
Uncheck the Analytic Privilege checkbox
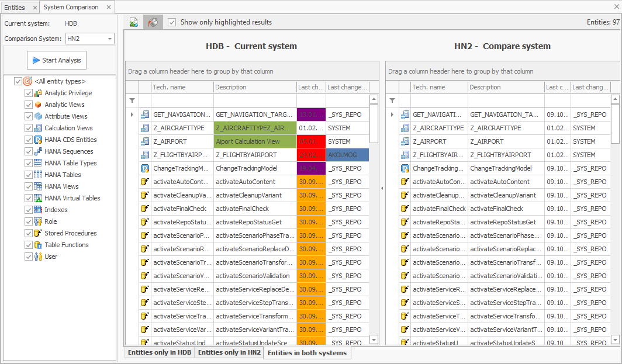point(29,93)
